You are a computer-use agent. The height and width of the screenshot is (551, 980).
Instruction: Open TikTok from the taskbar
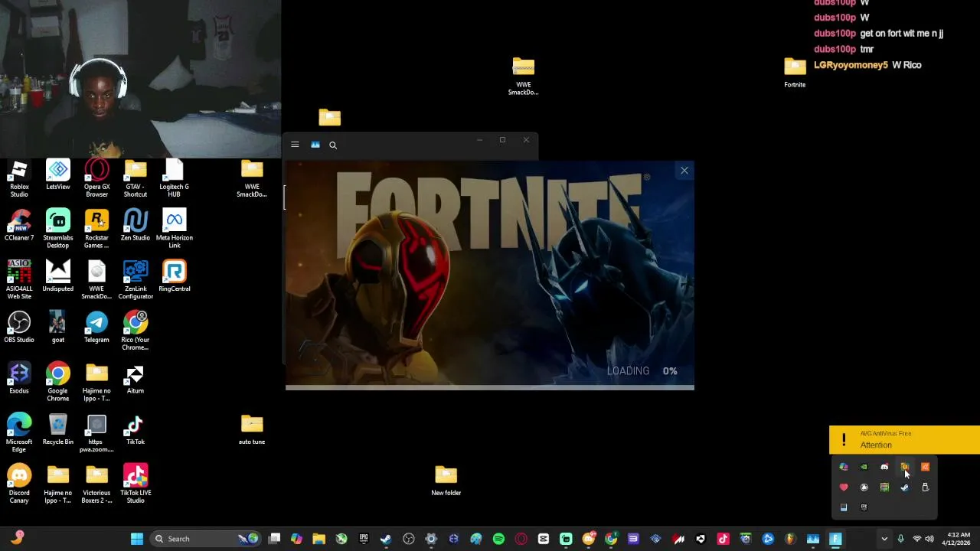(723, 539)
